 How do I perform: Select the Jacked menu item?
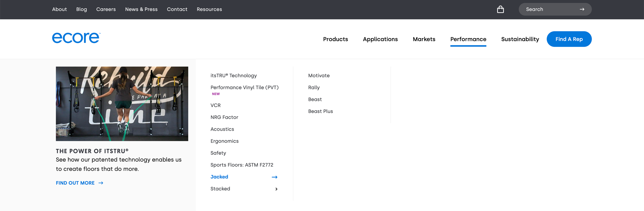[x=219, y=177]
